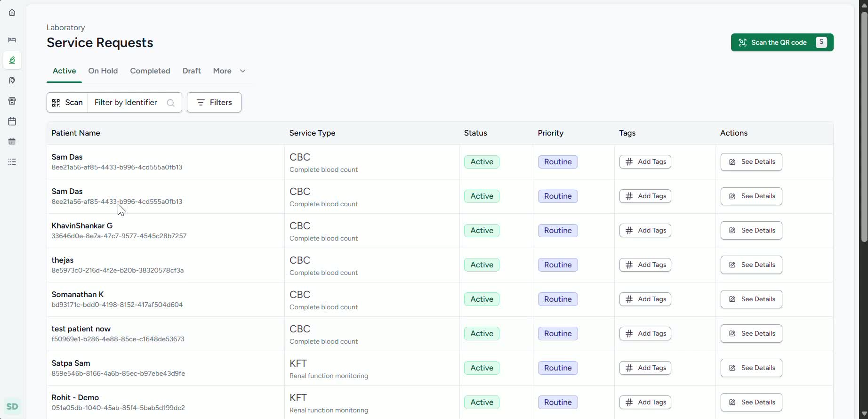Open the outlined calendar sidebar icon

tap(12, 121)
